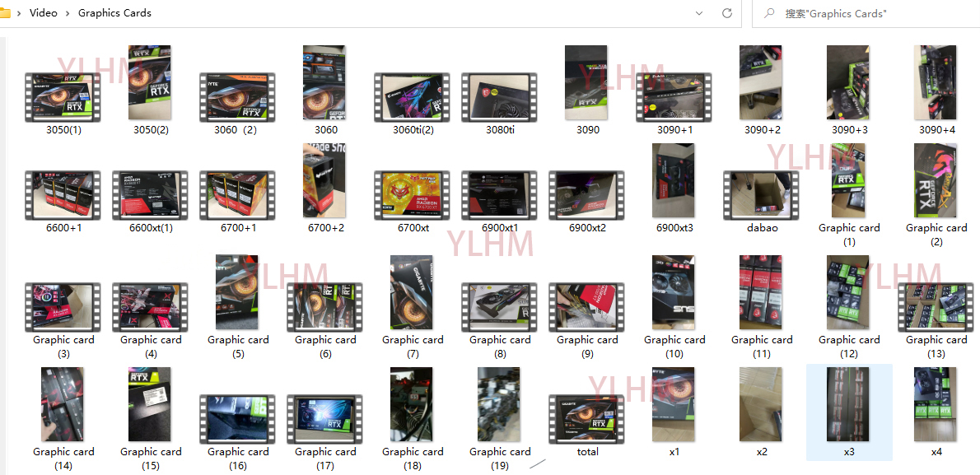Select Graphic card (3) video file
This screenshot has width=980, height=475.
click(63, 307)
